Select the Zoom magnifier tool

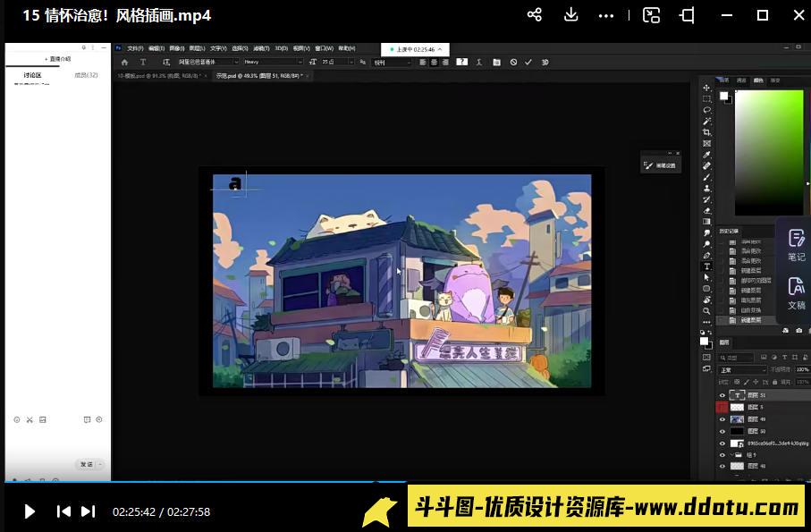click(706, 311)
